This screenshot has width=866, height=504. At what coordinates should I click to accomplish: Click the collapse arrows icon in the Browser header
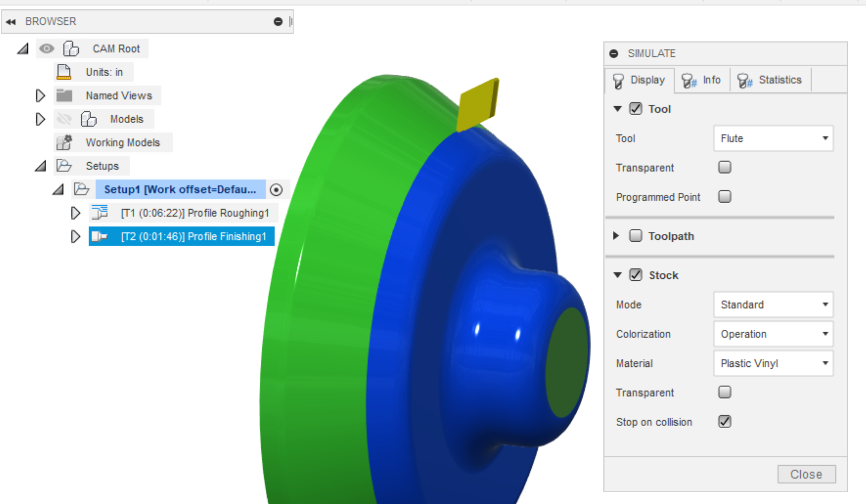11,22
